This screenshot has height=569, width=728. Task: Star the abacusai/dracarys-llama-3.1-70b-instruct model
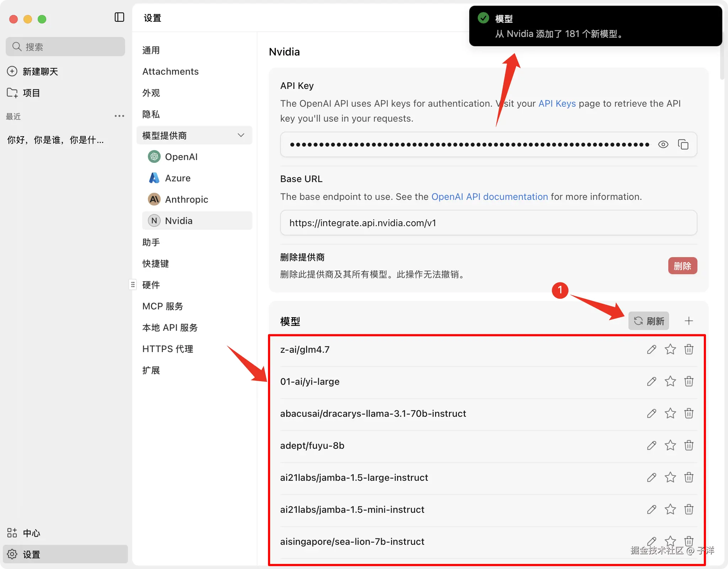[x=670, y=413]
